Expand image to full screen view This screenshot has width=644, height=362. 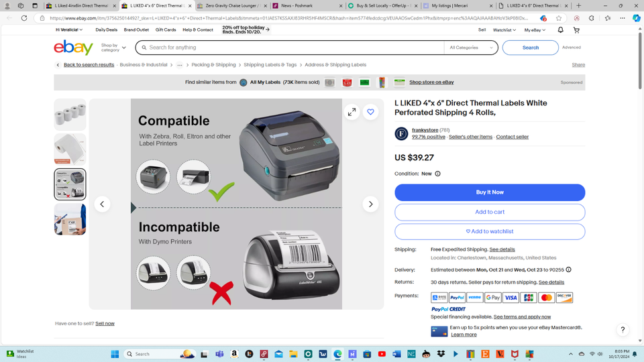click(352, 112)
